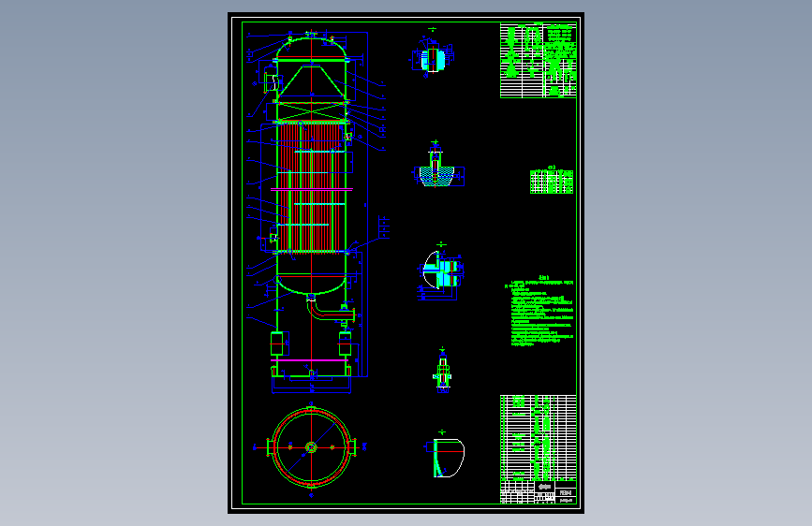The width and height of the screenshot is (812, 526).
Task: Select the curved elbow pipe below the vessel
Action: click(330, 308)
